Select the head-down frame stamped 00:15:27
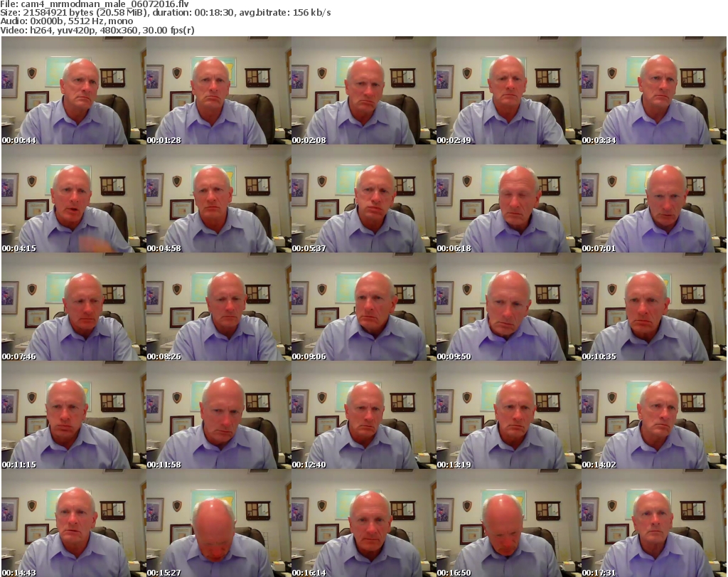Viewport: 728px width, 577px height. coord(219,523)
